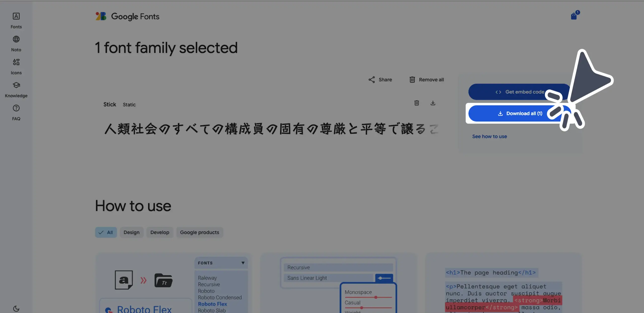Delete the Stick font with trash icon
The width and height of the screenshot is (644, 313).
coord(417,103)
